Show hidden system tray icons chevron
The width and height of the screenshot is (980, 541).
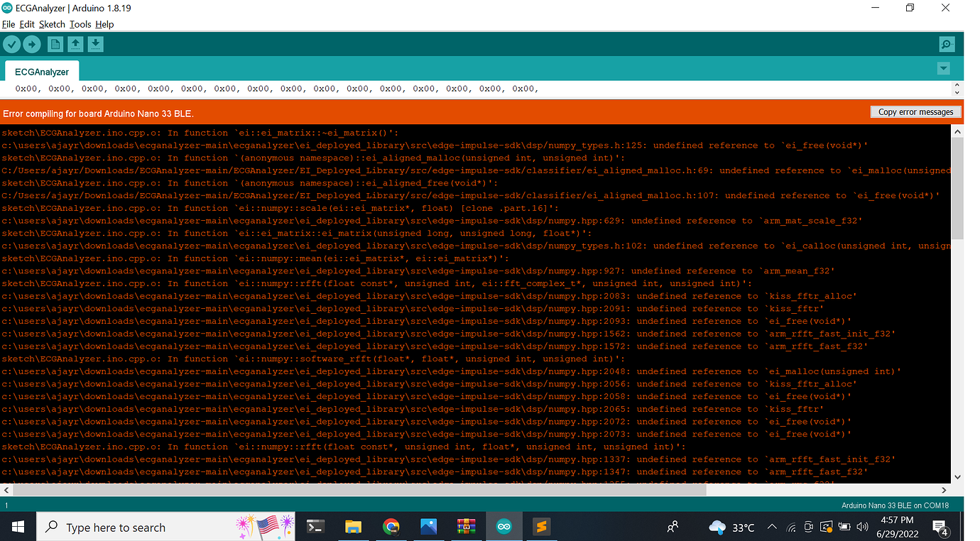772,528
